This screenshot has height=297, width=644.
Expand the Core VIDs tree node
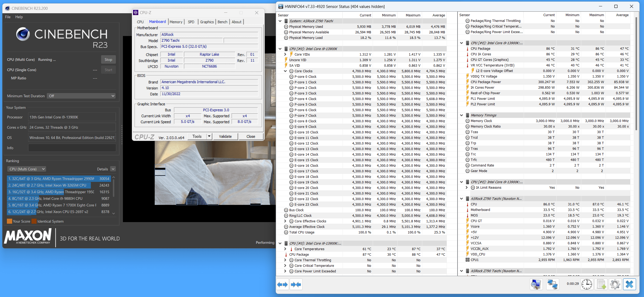pyautogui.click(x=285, y=54)
